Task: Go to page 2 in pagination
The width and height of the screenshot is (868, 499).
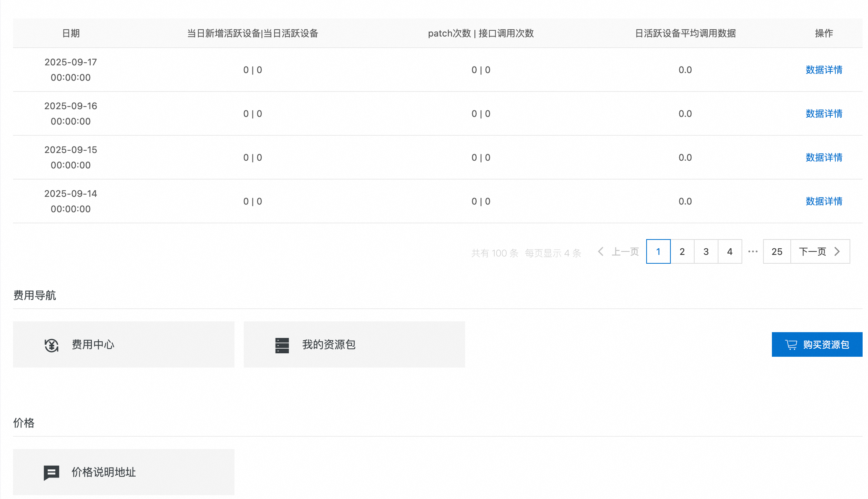Action: pos(682,251)
